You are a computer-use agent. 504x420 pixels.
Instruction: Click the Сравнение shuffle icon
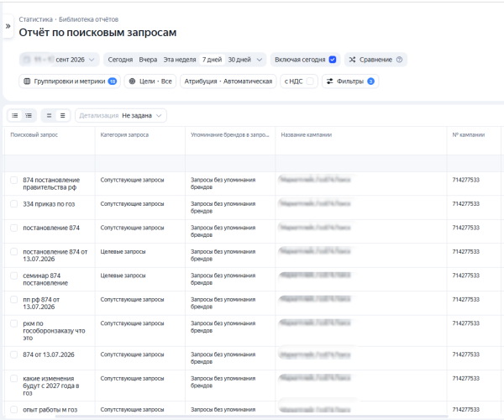(x=352, y=60)
